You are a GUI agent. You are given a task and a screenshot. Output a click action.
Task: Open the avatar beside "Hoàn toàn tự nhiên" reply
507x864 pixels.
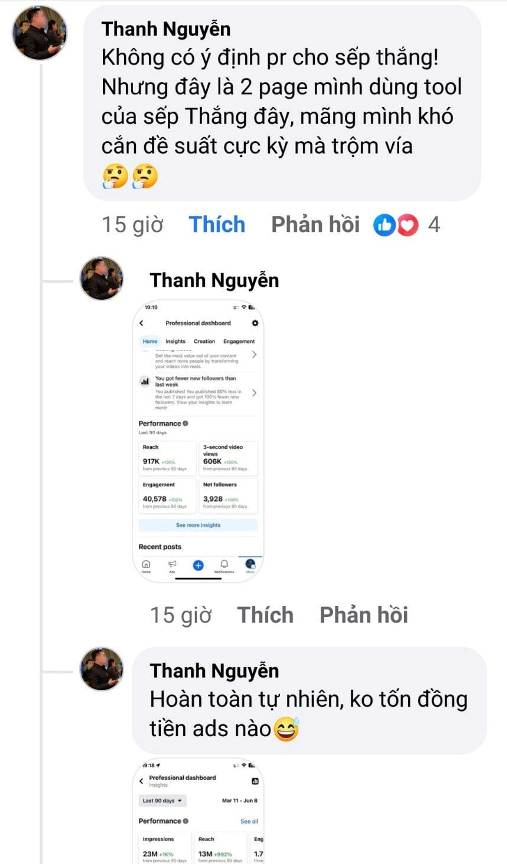[101, 669]
